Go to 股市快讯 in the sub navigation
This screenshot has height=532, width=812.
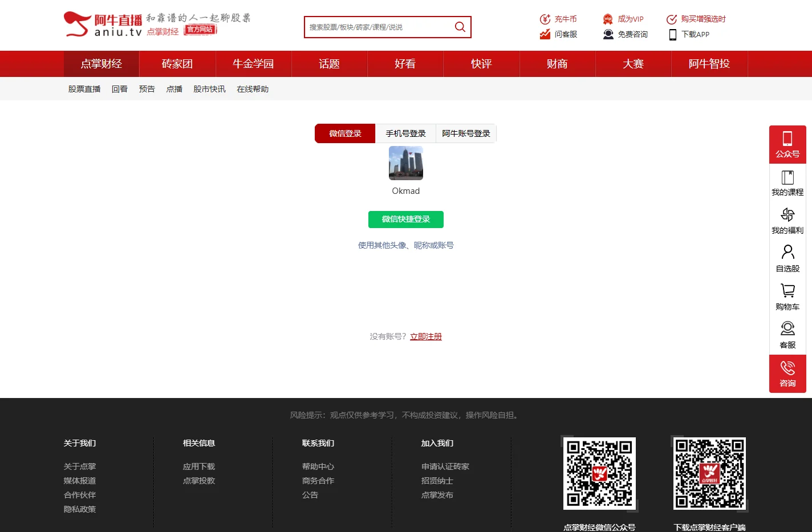pos(209,89)
